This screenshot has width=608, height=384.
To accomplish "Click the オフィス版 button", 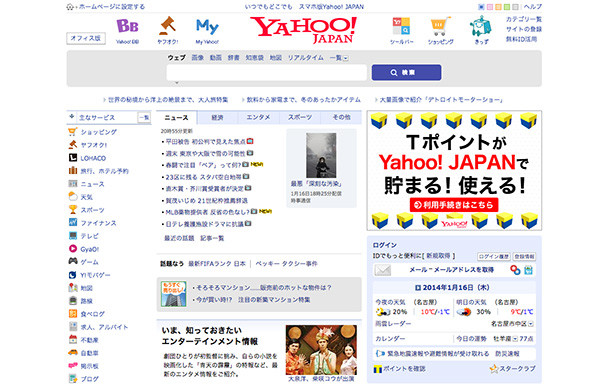I will 86,38.
